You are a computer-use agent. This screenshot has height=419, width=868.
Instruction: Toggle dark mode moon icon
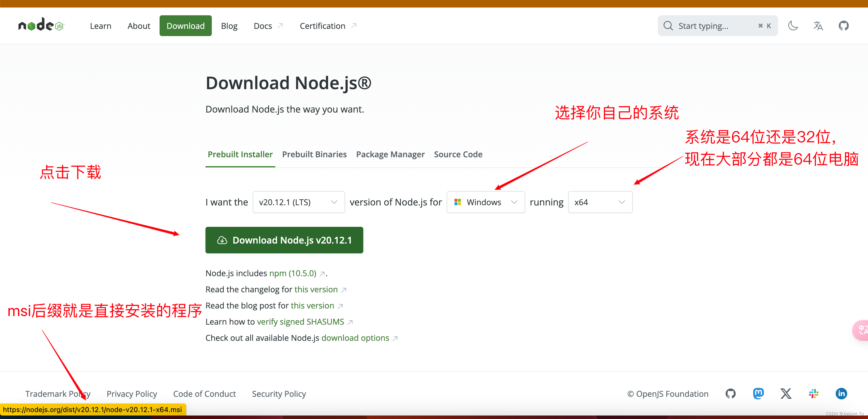tap(793, 26)
